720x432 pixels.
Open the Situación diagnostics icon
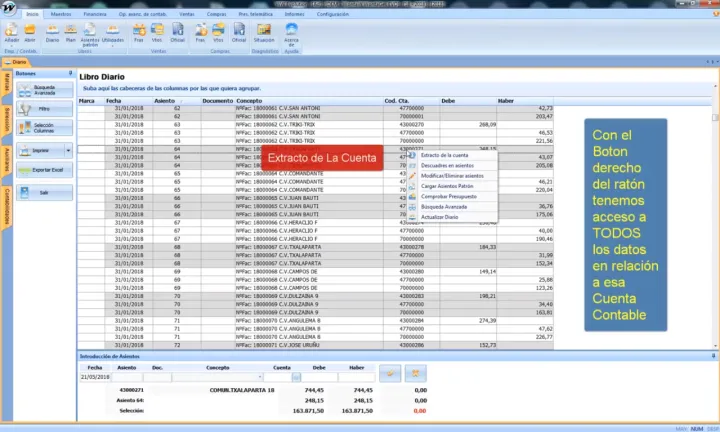click(264, 33)
